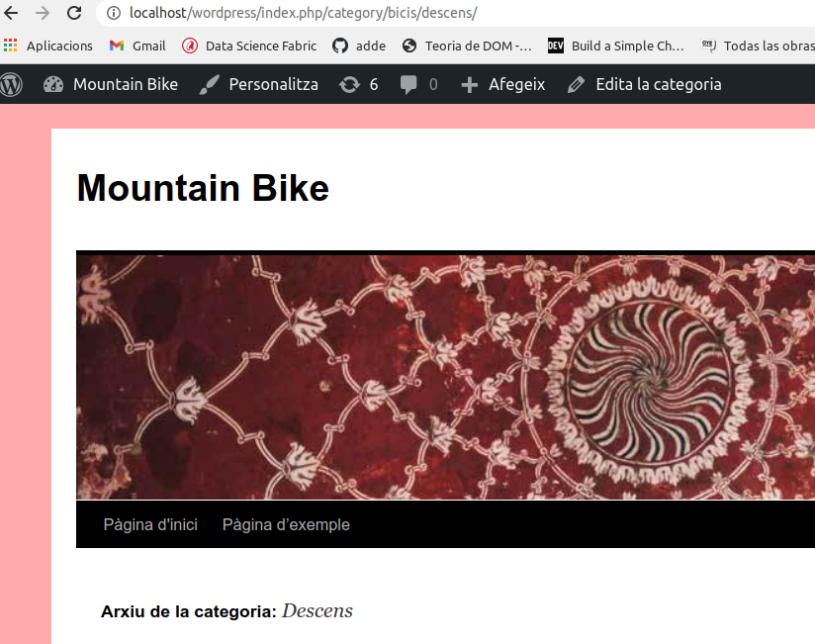
Task: Open the adde GitHub bookmark
Action: click(x=359, y=46)
